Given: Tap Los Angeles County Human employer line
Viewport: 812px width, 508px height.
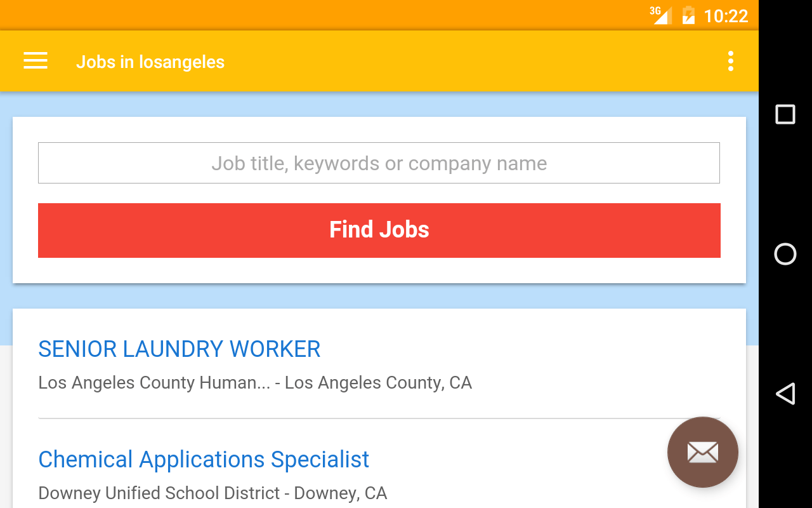Looking at the screenshot, I should 254,383.
